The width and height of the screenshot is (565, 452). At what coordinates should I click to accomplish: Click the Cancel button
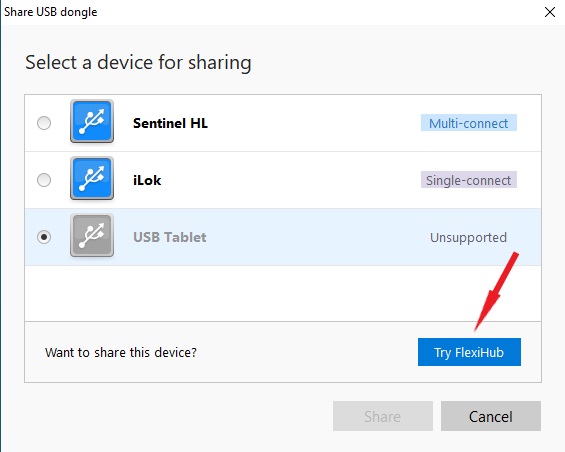click(491, 416)
